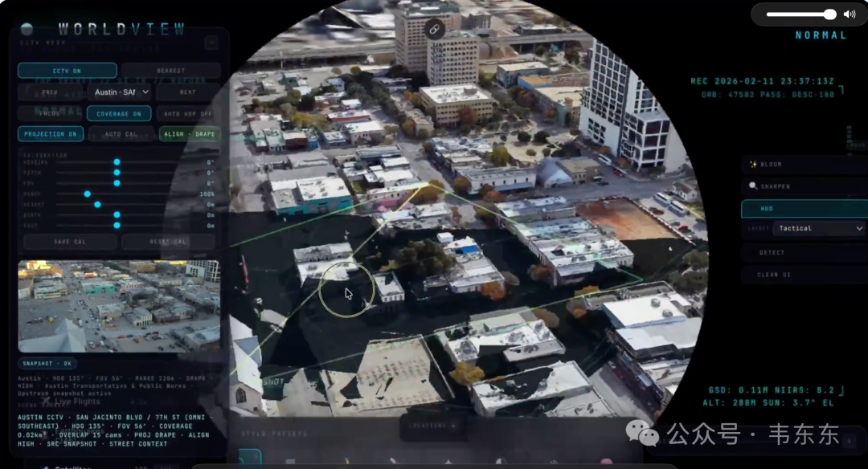Click the Range calibration slider handle
The image size is (868, 469).
click(88, 194)
